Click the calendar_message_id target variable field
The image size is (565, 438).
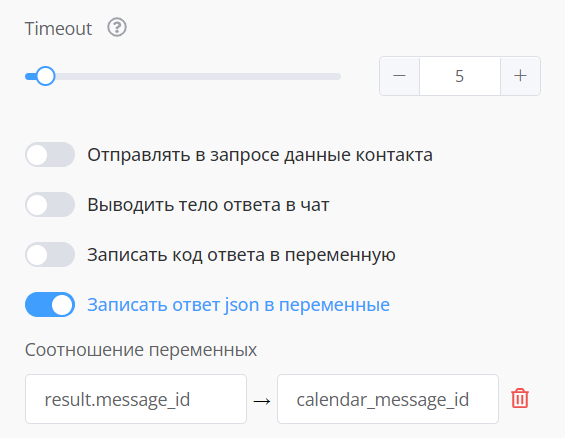point(388,399)
